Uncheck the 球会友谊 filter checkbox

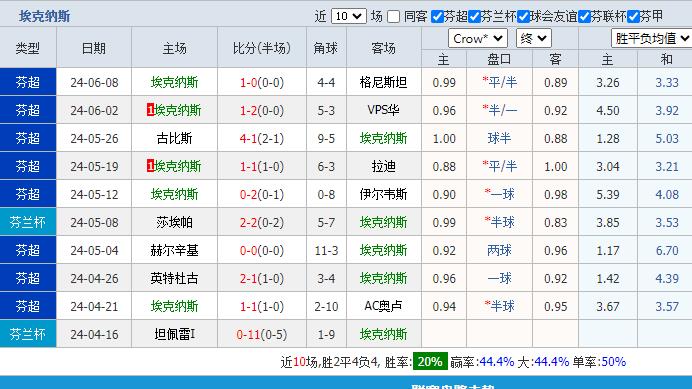click(x=523, y=17)
